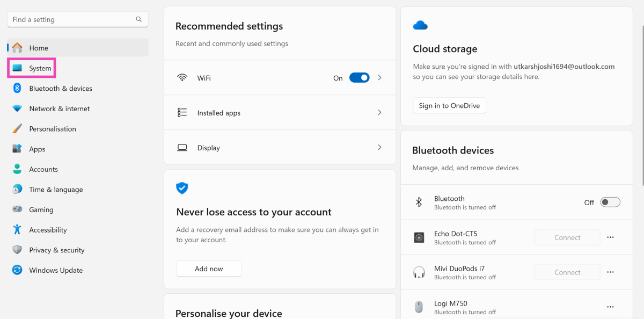Click the Network & internet wifi icon
This screenshot has width=644, height=319.
[17, 108]
